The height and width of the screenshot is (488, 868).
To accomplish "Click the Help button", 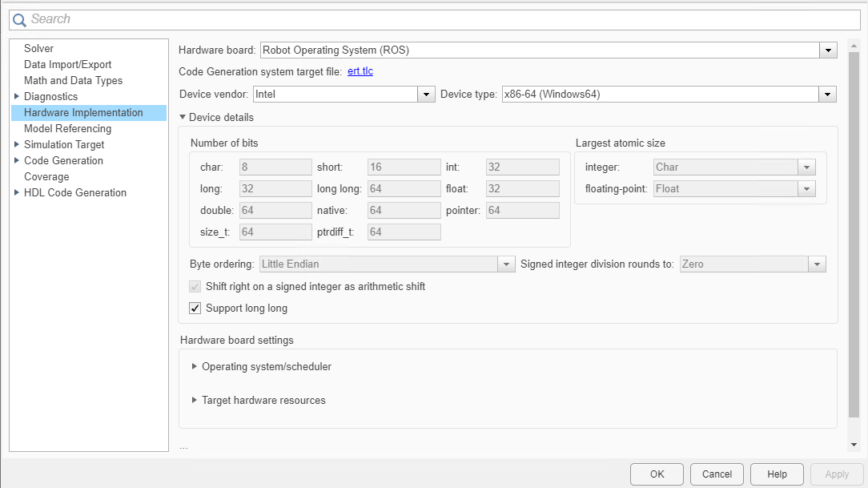I will 777,474.
